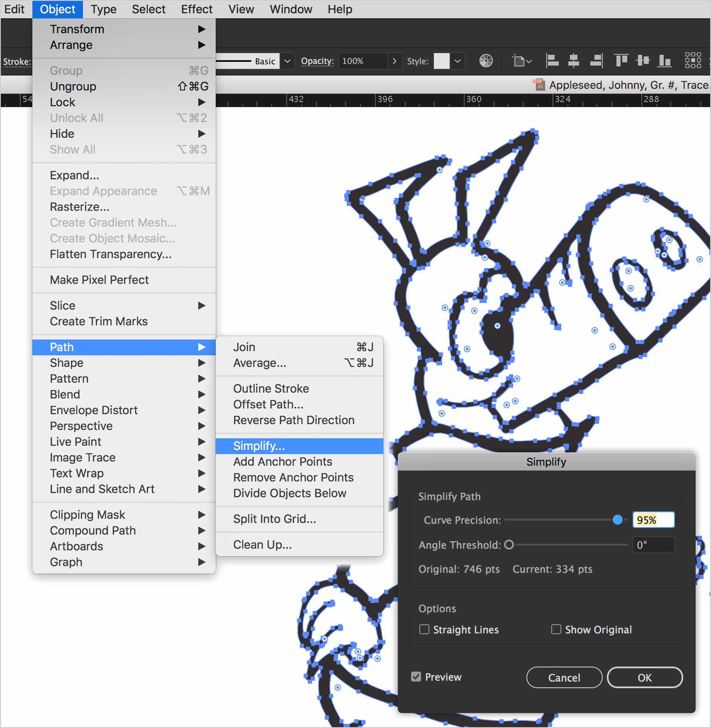Open the Compound Path submenu
The width and height of the screenshot is (711, 728).
(x=124, y=530)
